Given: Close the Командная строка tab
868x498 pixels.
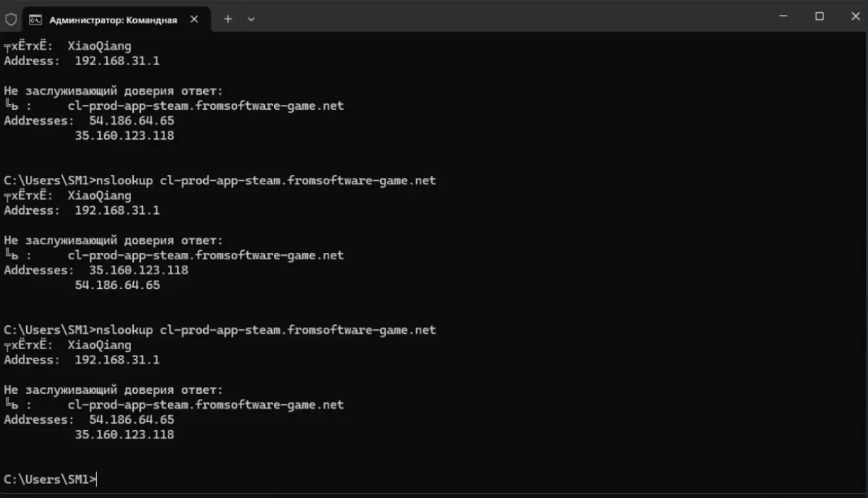Looking at the screenshot, I should pyautogui.click(x=194, y=19).
